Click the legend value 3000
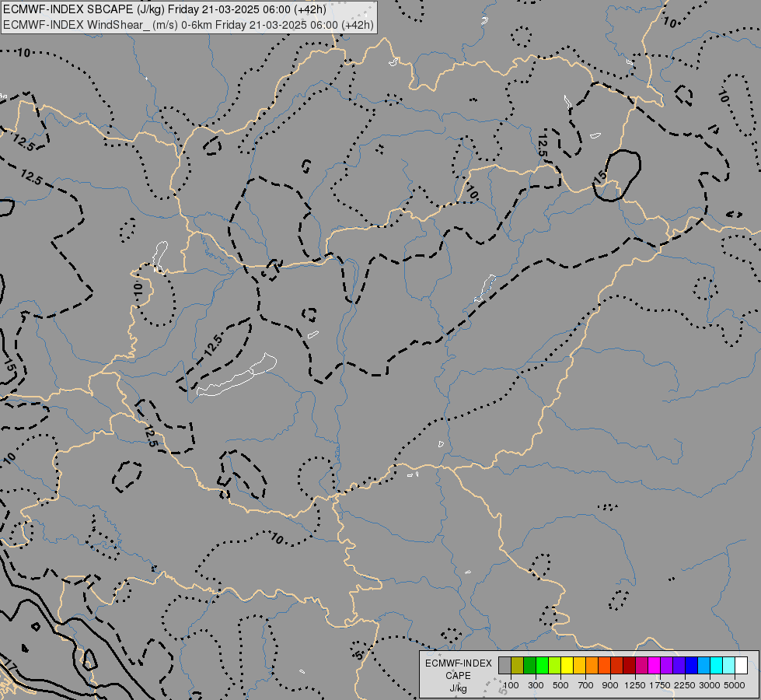The height and width of the screenshot is (700, 761). pyautogui.click(x=710, y=685)
